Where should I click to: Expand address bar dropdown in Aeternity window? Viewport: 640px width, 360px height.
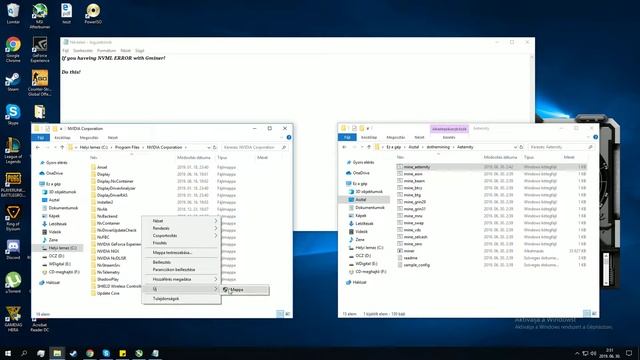515,147
